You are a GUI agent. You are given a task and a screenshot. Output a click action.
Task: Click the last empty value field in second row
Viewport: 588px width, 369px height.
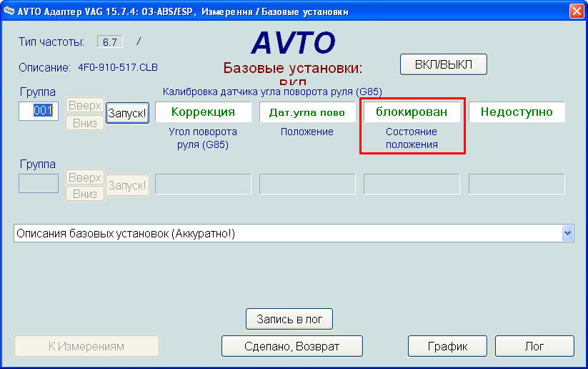pos(517,184)
